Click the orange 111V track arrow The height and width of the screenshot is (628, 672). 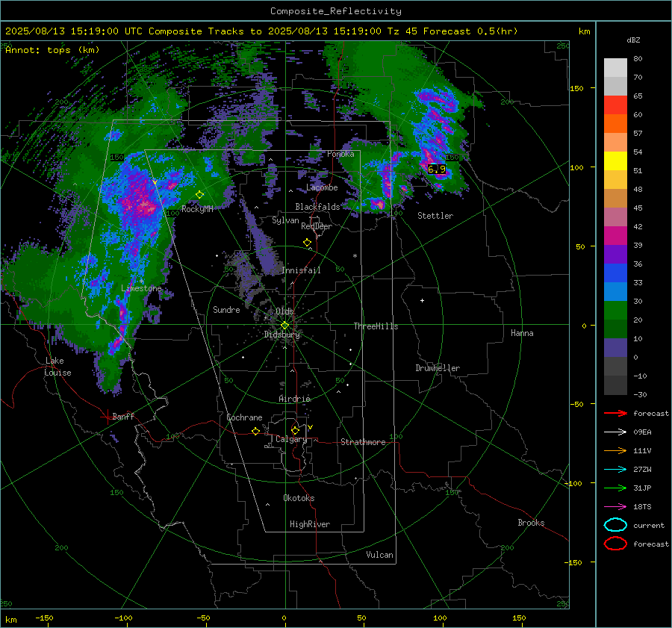(x=615, y=450)
